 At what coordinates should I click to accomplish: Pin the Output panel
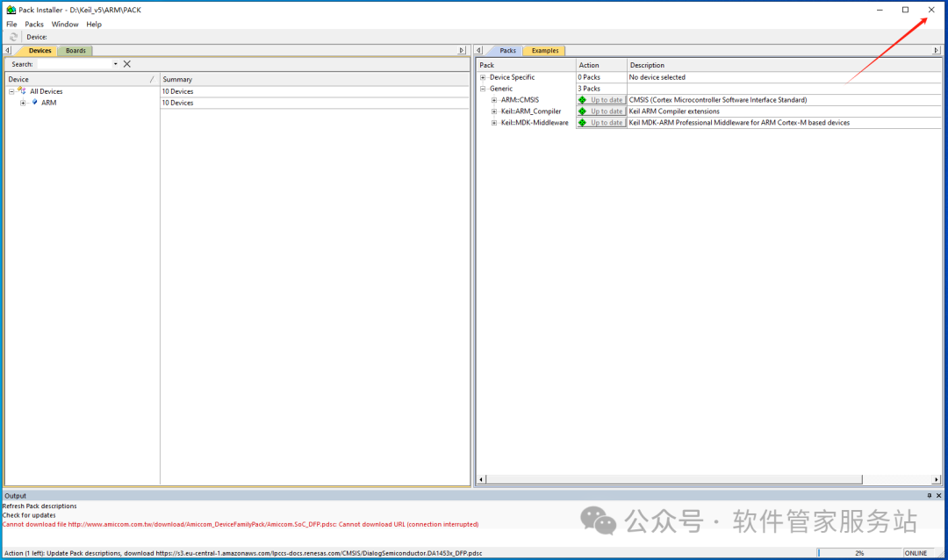click(930, 495)
